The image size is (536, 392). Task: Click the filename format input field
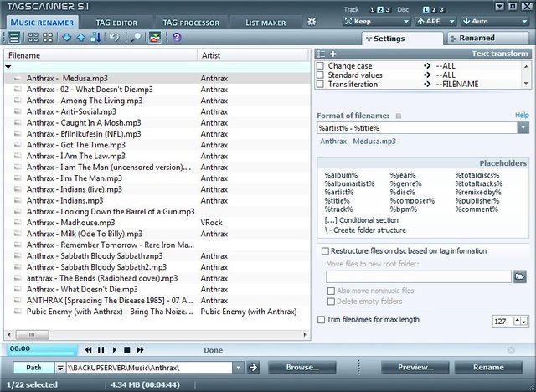417,128
